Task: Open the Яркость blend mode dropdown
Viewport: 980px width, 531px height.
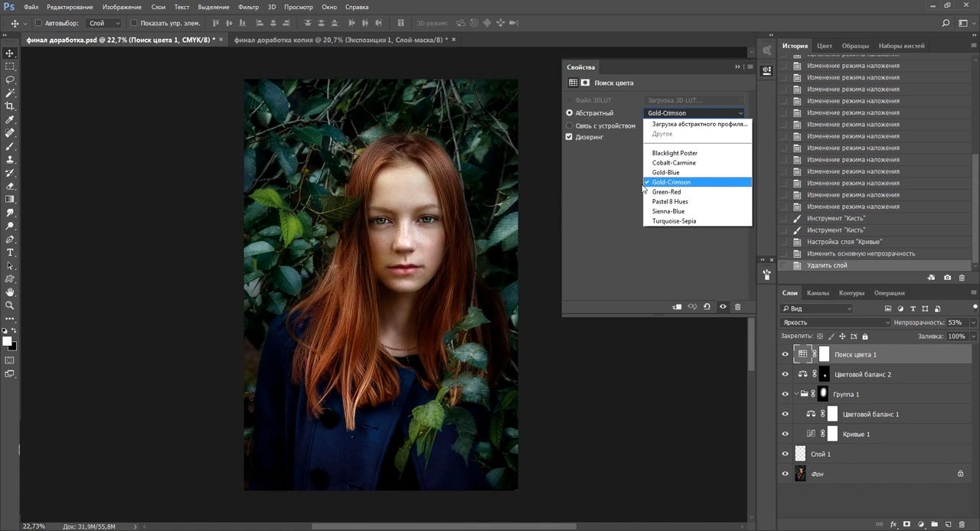Action: point(835,323)
